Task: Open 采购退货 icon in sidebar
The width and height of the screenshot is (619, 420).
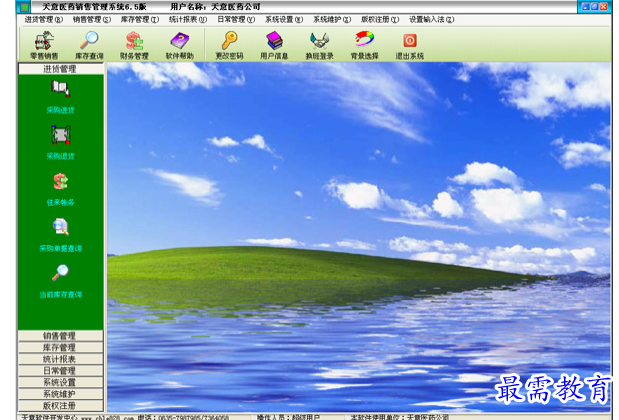Action: coord(60,135)
